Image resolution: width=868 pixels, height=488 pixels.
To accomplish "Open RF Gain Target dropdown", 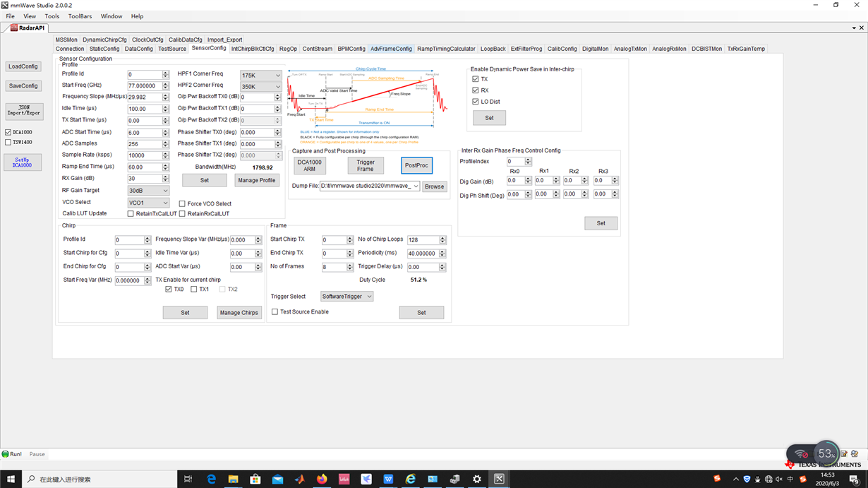I will click(x=148, y=191).
